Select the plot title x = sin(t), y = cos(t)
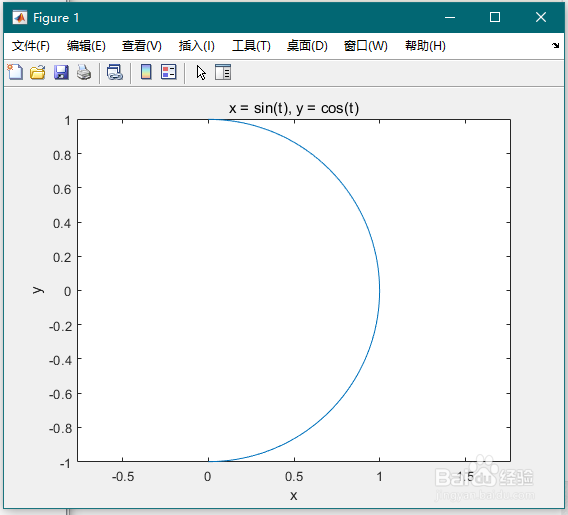 tap(294, 108)
